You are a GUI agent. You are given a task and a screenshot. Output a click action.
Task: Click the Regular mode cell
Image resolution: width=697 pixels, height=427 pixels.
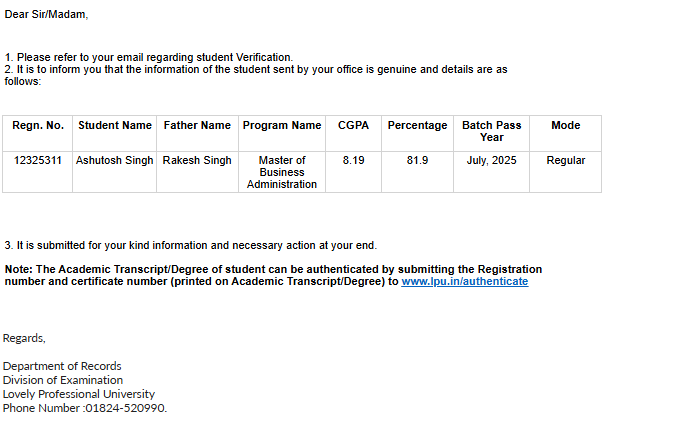click(566, 160)
